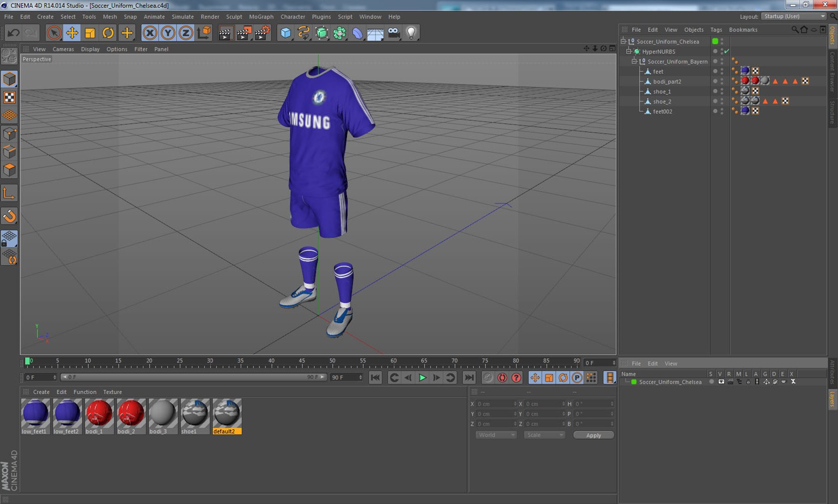Add a Light object
The image size is (838, 504).
[x=411, y=33]
